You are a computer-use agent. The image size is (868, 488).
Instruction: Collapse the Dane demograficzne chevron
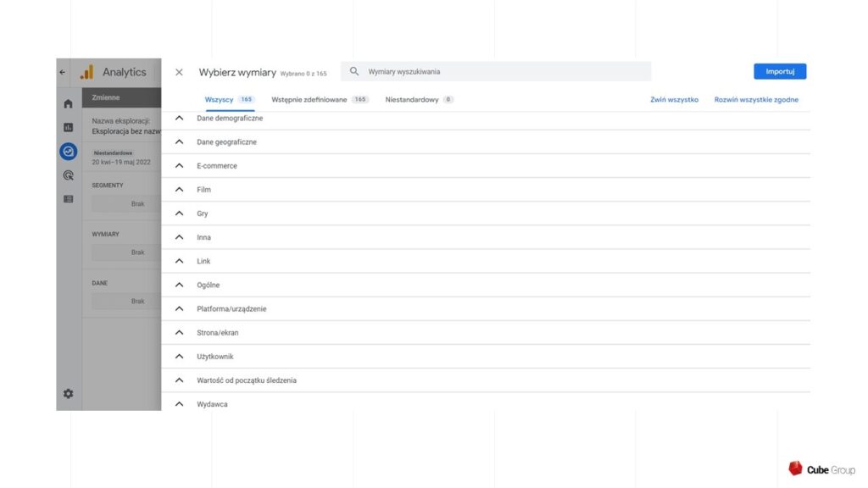[179, 118]
